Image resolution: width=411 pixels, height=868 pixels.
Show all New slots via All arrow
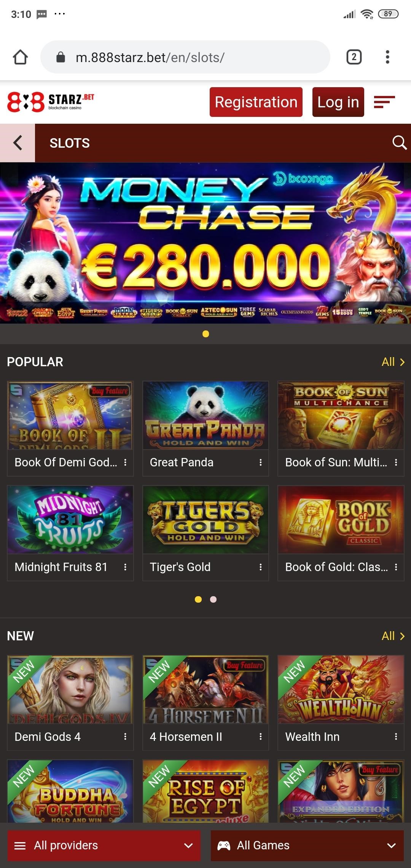click(393, 636)
